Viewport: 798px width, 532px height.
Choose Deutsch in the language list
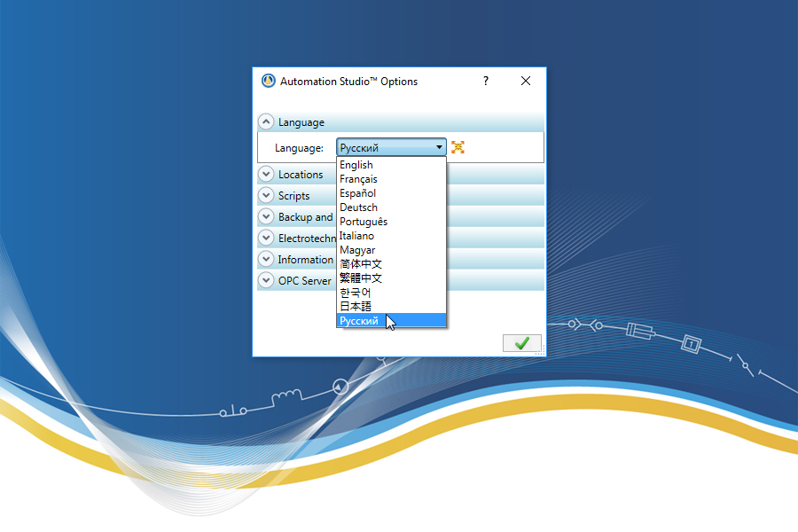pyautogui.click(x=391, y=207)
